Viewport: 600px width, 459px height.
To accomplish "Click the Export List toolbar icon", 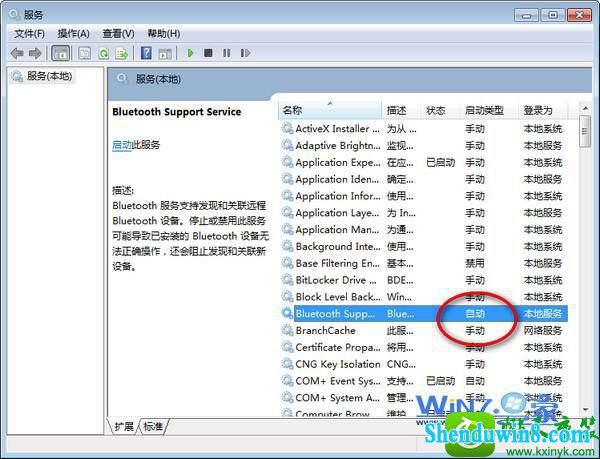I will [x=122, y=53].
